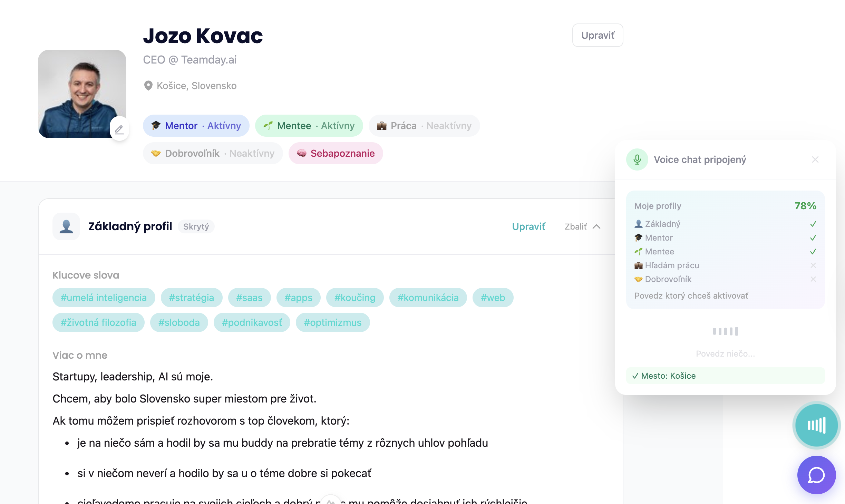This screenshot has width=845, height=504.
Task: Select Hľadám prácu in Moje profily list
Action: point(672,265)
